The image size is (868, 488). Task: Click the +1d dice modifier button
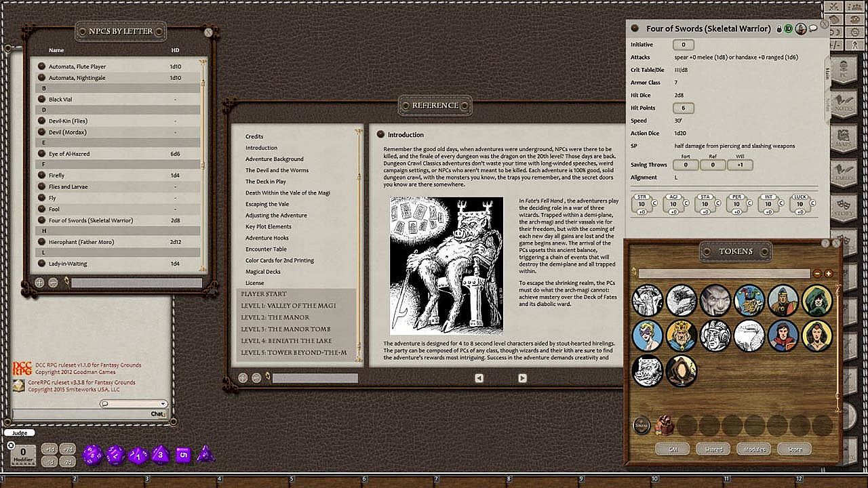49,449
